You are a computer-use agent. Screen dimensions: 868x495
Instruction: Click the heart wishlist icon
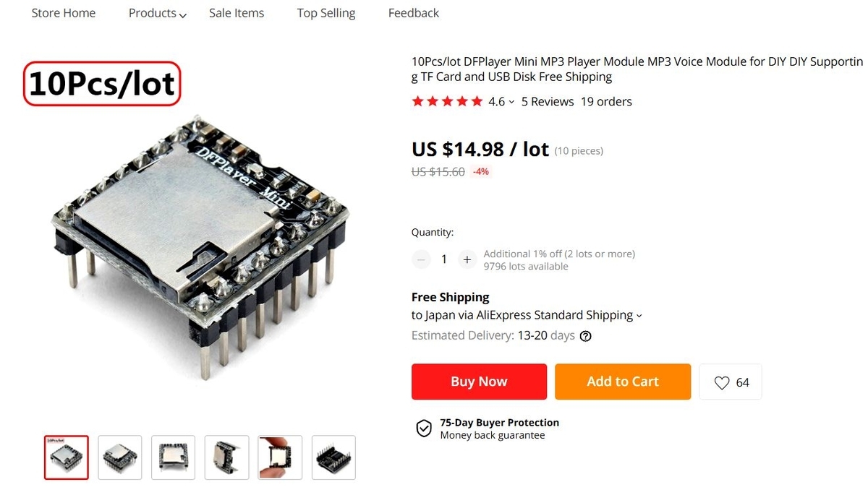[x=721, y=383]
